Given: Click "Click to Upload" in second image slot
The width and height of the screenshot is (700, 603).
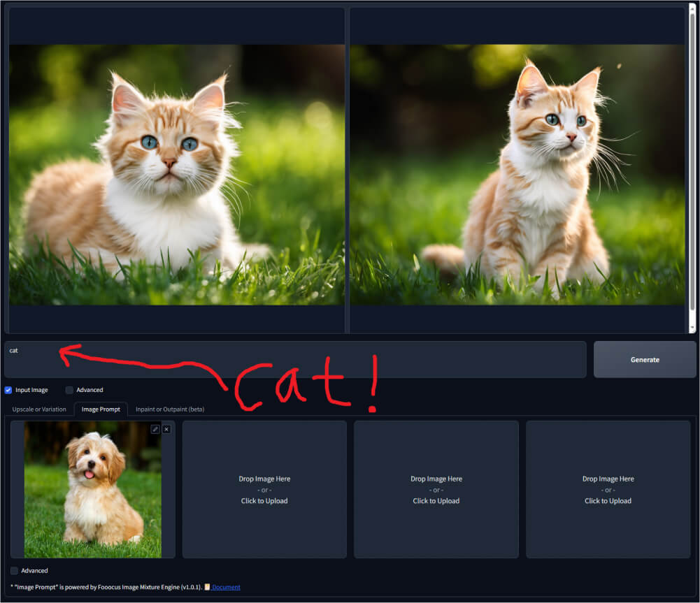Looking at the screenshot, I should tap(264, 501).
